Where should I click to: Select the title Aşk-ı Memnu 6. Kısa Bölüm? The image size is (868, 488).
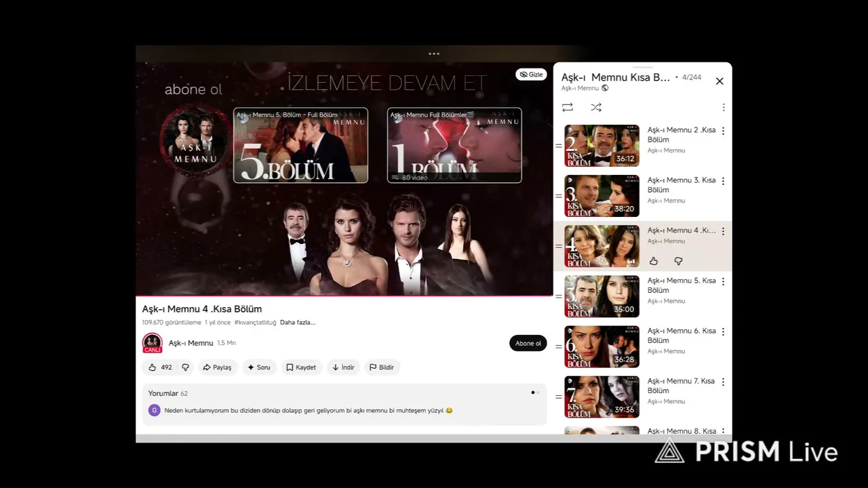682,335
